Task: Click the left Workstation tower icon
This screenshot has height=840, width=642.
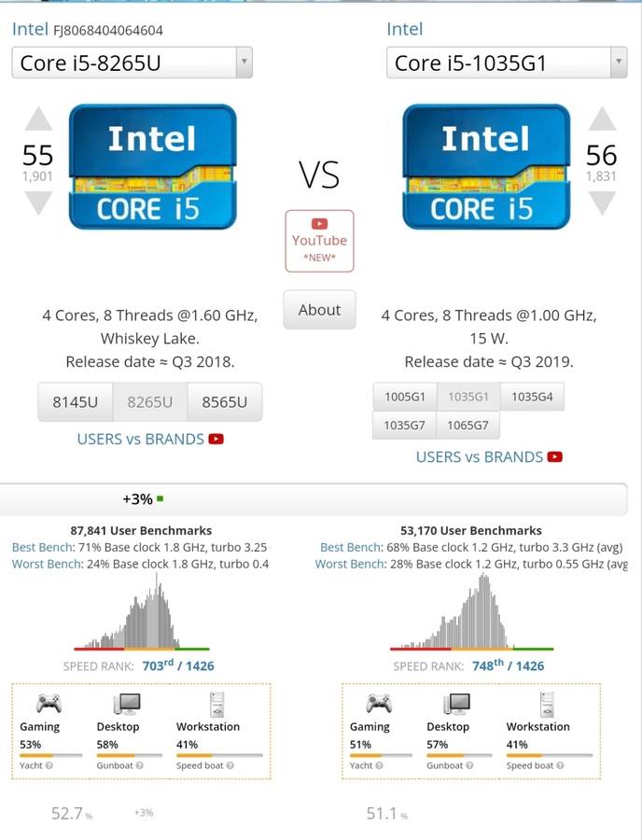Action: click(216, 704)
